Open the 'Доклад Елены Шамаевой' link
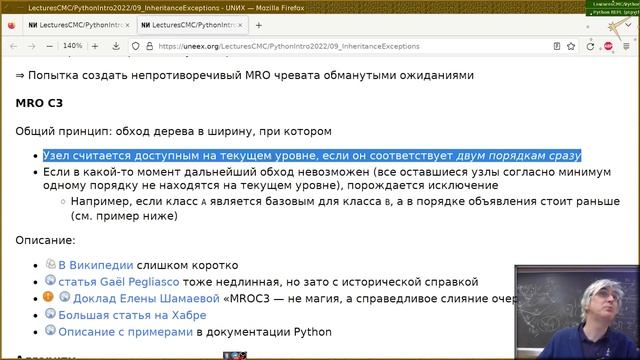The image size is (640, 360). click(x=146, y=299)
